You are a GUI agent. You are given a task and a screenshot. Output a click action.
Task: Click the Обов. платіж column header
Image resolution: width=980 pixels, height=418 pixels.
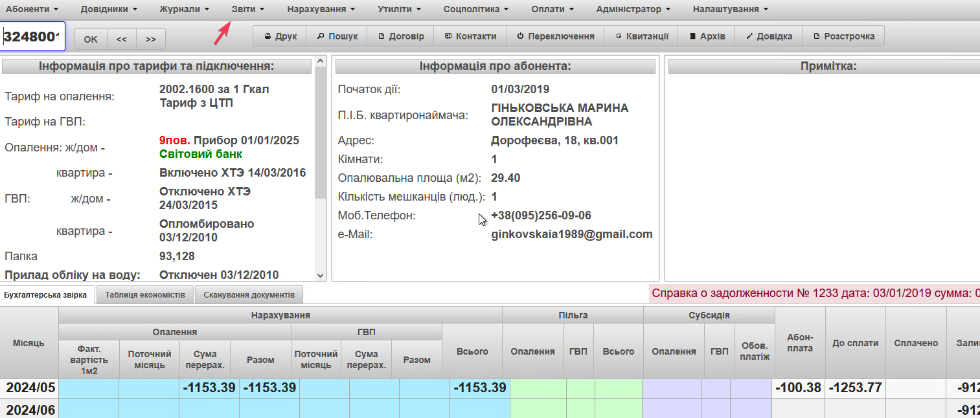(755, 351)
